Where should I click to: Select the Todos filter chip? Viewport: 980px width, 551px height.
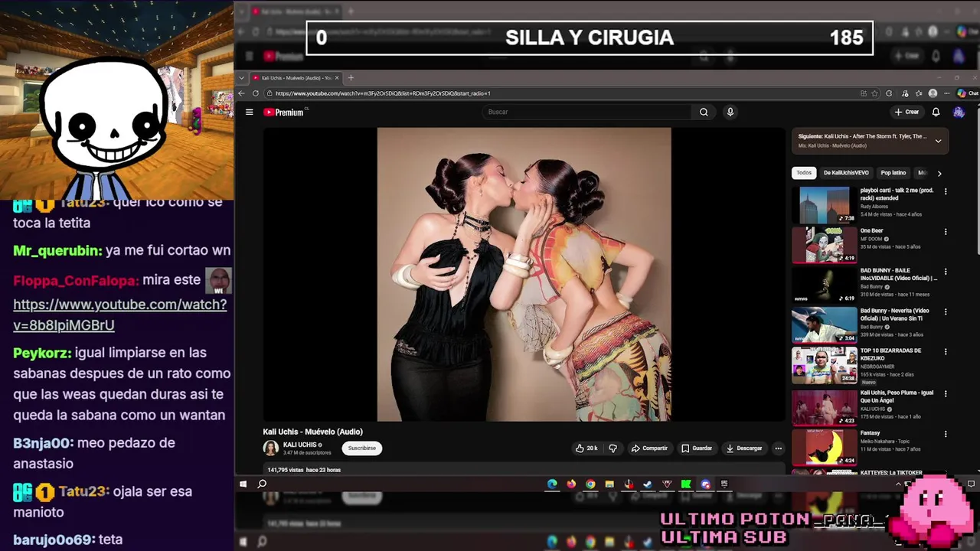pyautogui.click(x=804, y=173)
